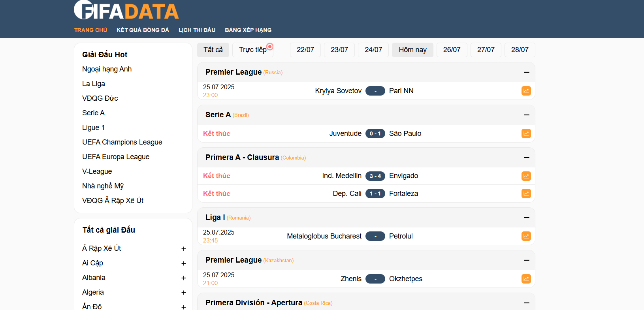Open Ngoại hạng Anh league link
The height and width of the screenshot is (310, 644).
click(x=107, y=69)
